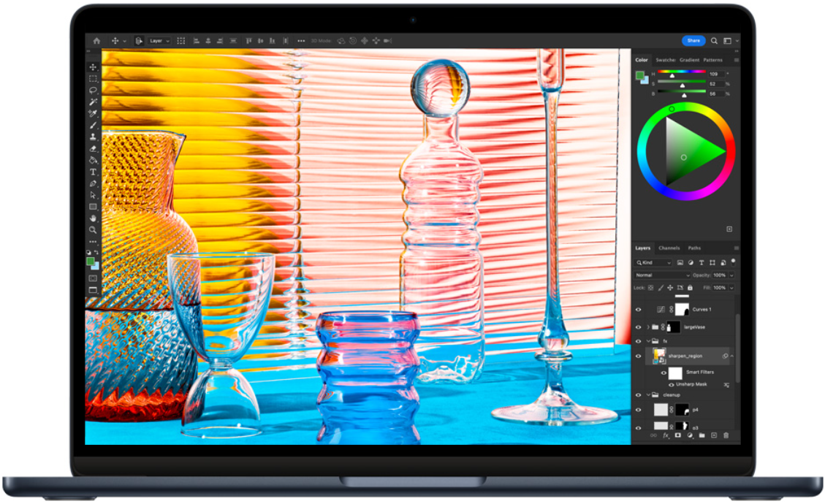Select the Rectangle shape tool
The width and height of the screenshot is (825, 504).
[93, 207]
